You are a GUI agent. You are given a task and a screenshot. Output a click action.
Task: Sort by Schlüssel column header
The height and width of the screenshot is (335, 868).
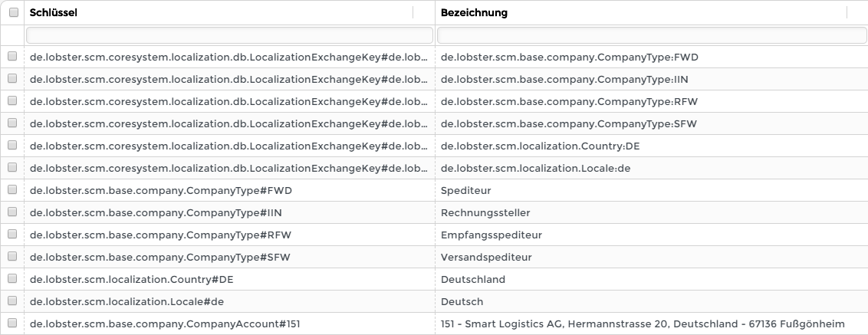click(54, 13)
